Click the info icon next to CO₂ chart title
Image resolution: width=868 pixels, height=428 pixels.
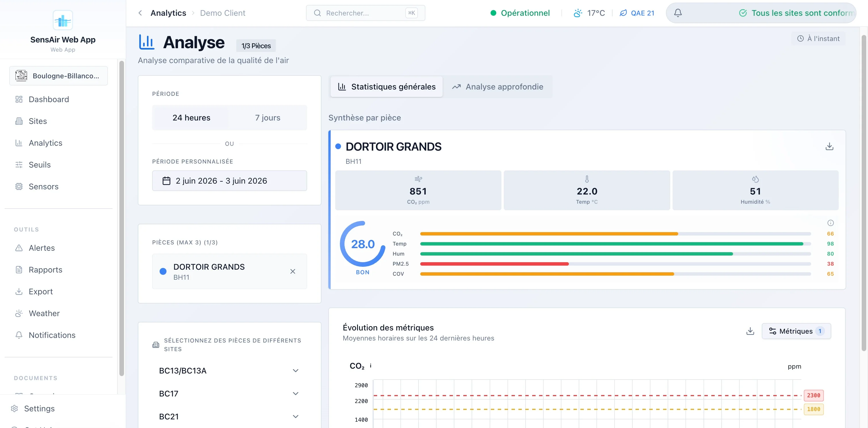371,366
